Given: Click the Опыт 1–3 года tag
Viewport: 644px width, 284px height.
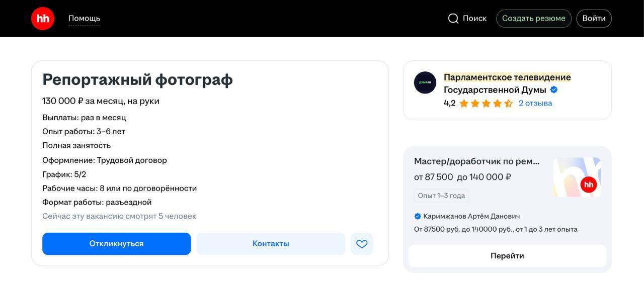Looking at the screenshot, I should pyautogui.click(x=441, y=196).
